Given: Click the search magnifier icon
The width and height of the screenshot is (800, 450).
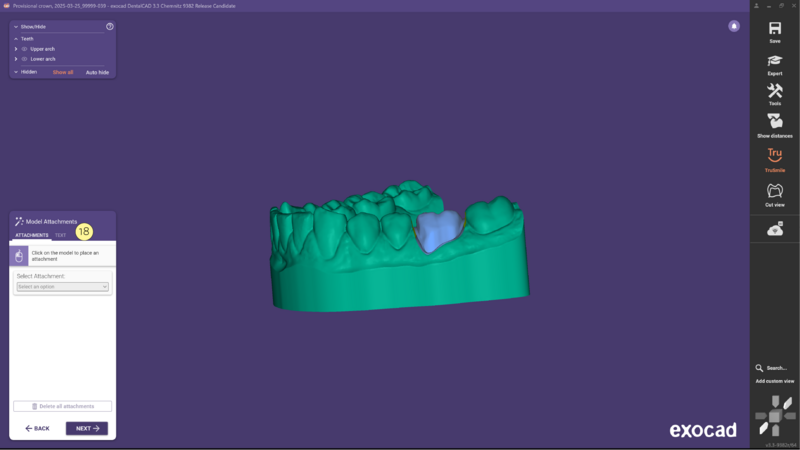Looking at the screenshot, I should point(759,368).
